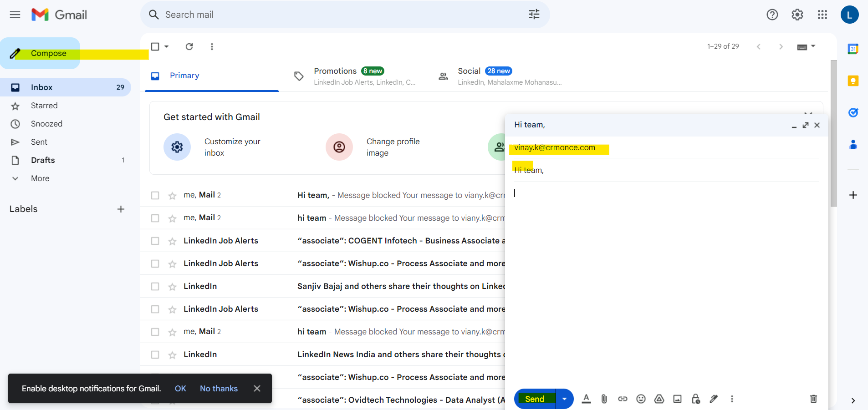Star the LinkedIn News India email
Viewport: 868px width, 410px height.
click(172, 355)
